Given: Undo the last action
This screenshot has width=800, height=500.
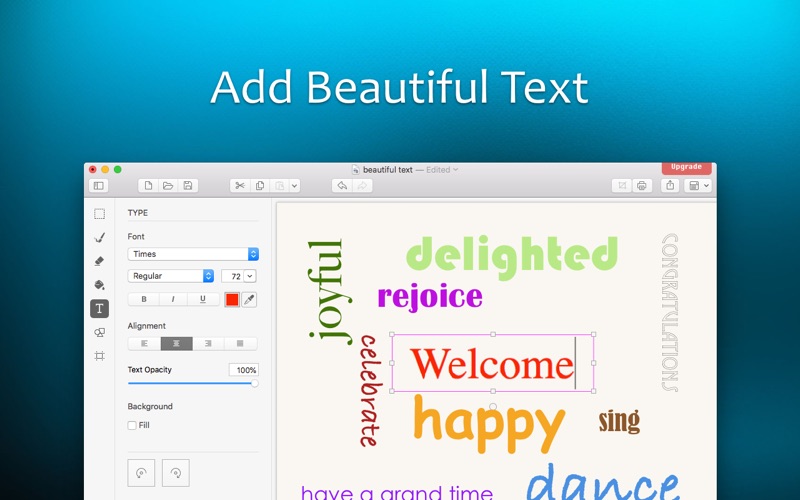Looking at the screenshot, I should tap(342, 186).
